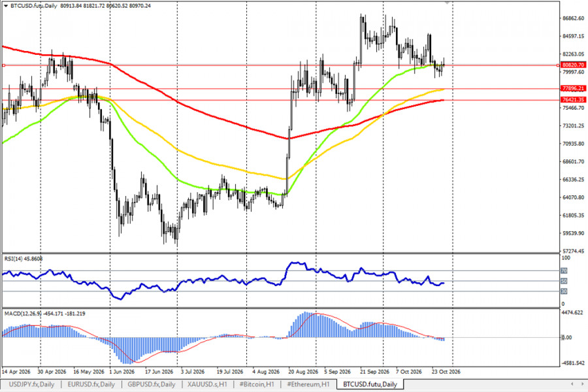588x392 pixels.
Task: Click the 57274.45 price axis value
Action: (574, 251)
